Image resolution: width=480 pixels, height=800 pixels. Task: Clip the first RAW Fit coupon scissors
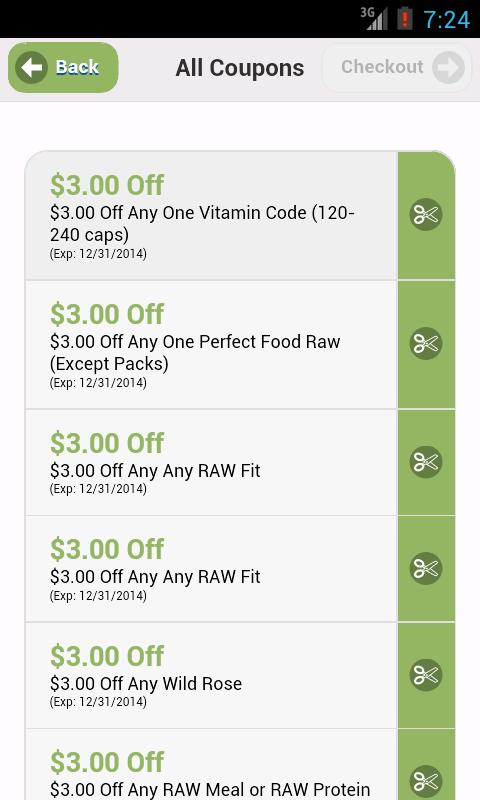[426, 462]
